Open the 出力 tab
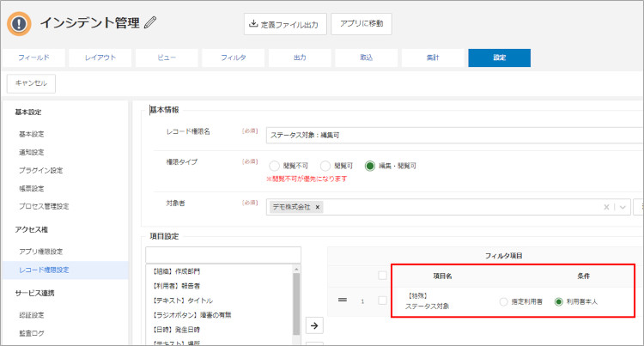644x346 pixels. tap(300, 58)
